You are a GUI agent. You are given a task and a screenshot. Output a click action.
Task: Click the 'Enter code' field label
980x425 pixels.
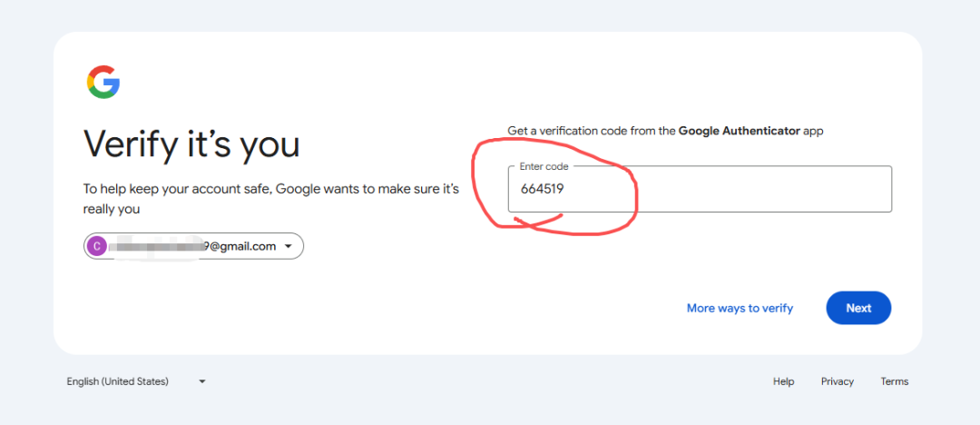click(544, 167)
